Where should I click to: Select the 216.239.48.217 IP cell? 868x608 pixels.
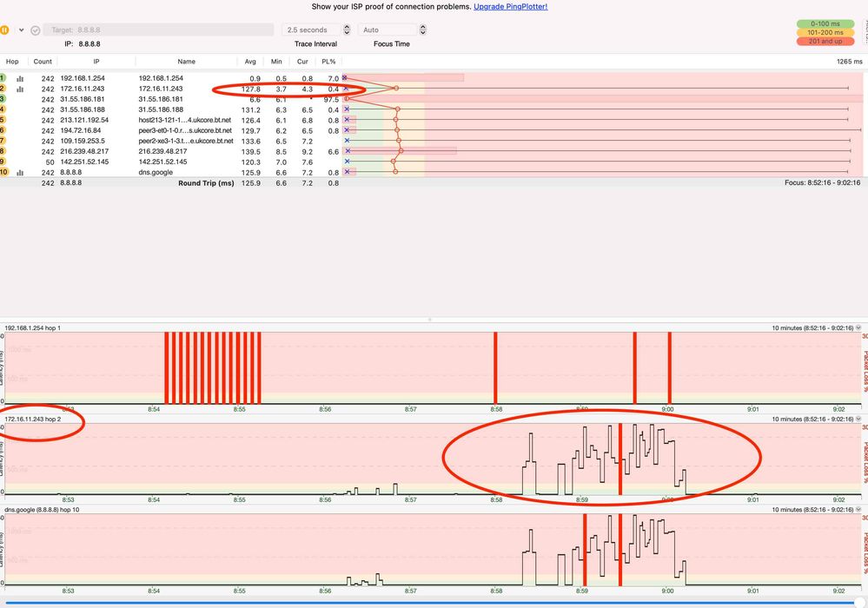click(84, 152)
